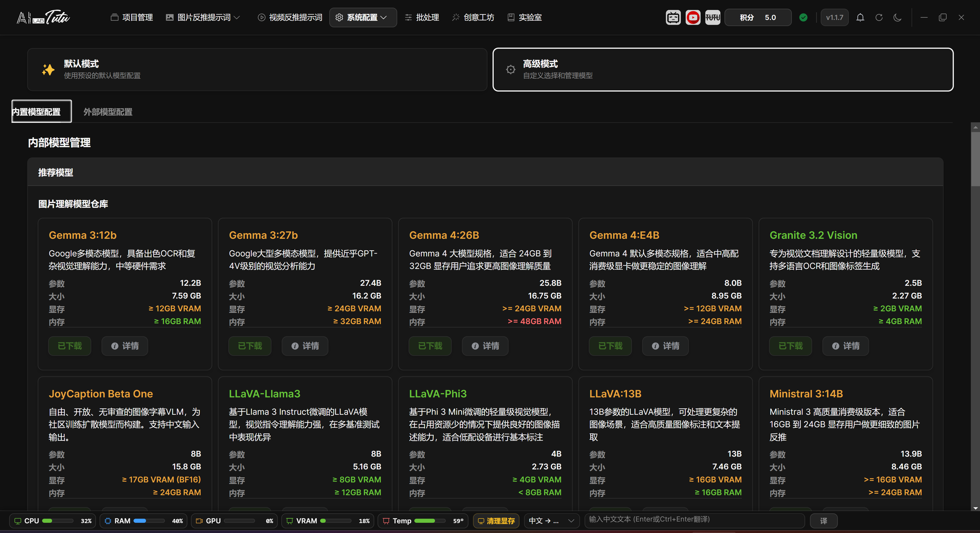
Task: Click the vertical scrollbar thumb
Action: tap(975, 159)
